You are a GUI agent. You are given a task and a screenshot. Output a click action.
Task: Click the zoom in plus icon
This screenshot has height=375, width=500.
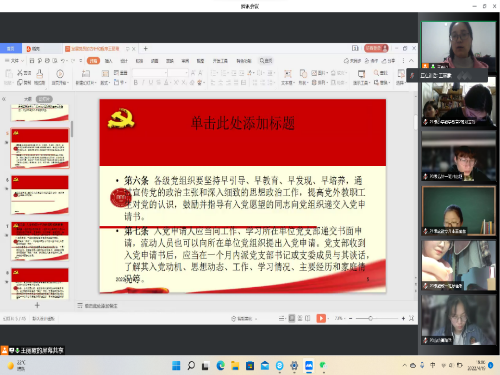pos(403,318)
